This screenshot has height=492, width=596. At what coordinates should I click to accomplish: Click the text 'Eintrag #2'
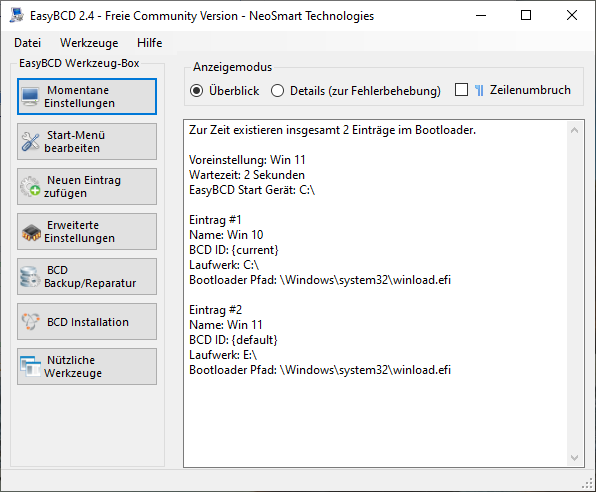(216, 310)
